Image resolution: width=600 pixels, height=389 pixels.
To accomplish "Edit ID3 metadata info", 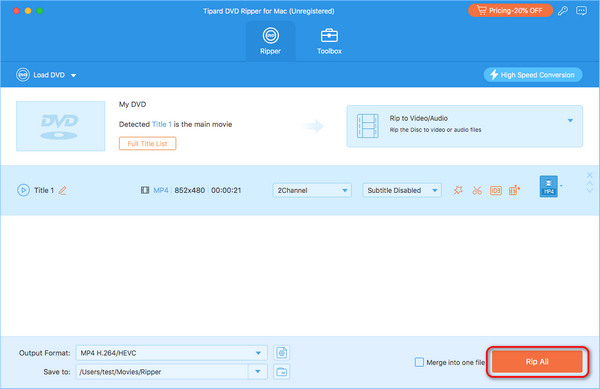I will pos(496,190).
